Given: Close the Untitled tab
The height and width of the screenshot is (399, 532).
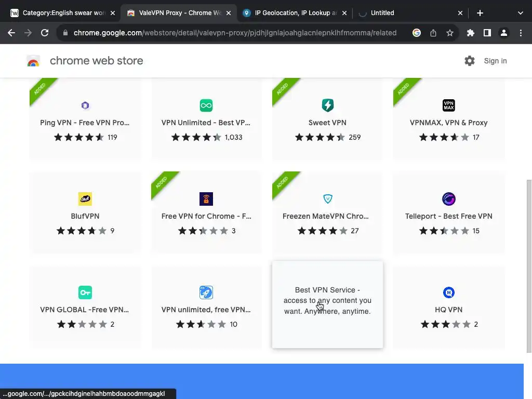Looking at the screenshot, I should tap(460, 13).
